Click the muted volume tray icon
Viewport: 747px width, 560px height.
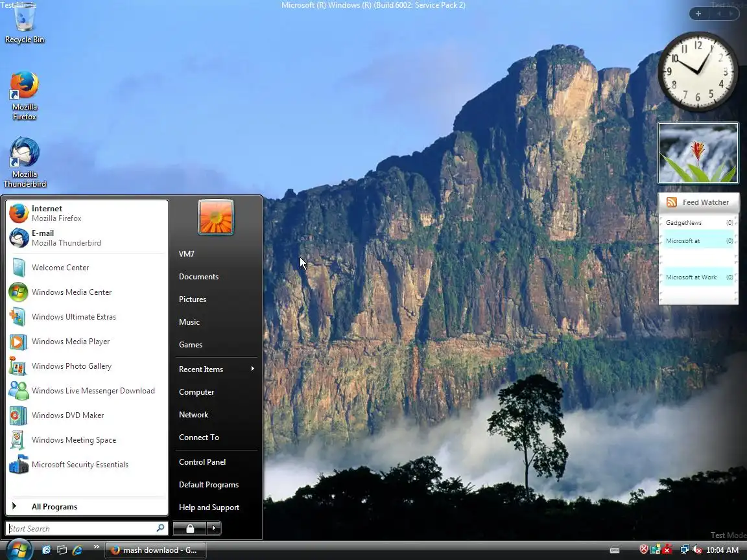pyautogui.click(x=698, y=550)
